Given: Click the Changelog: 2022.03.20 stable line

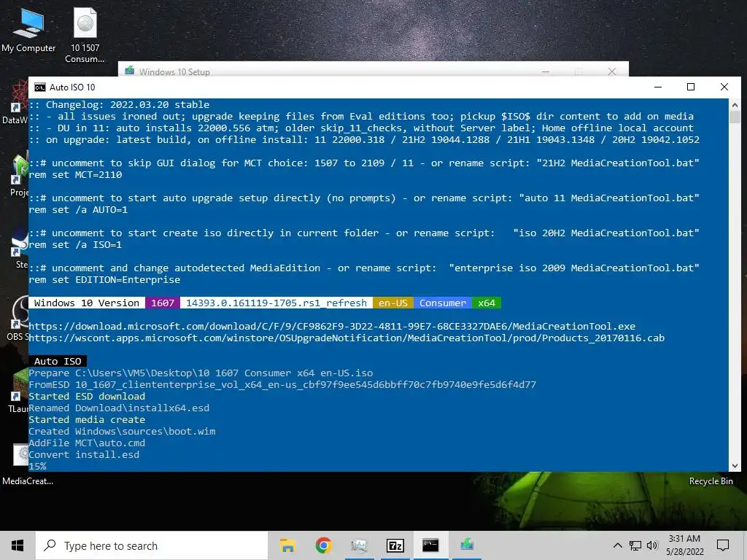Looking at the screenshot, I should tap(119, 104).
